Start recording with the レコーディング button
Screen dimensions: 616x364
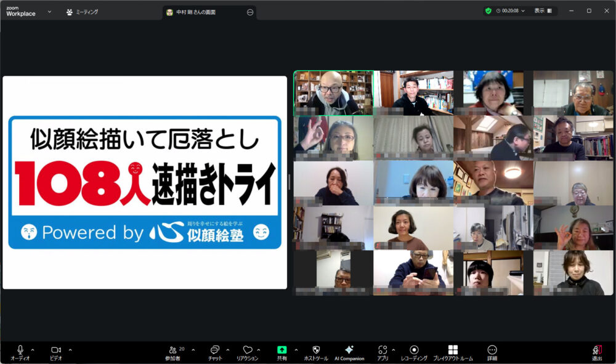(414, 350)
